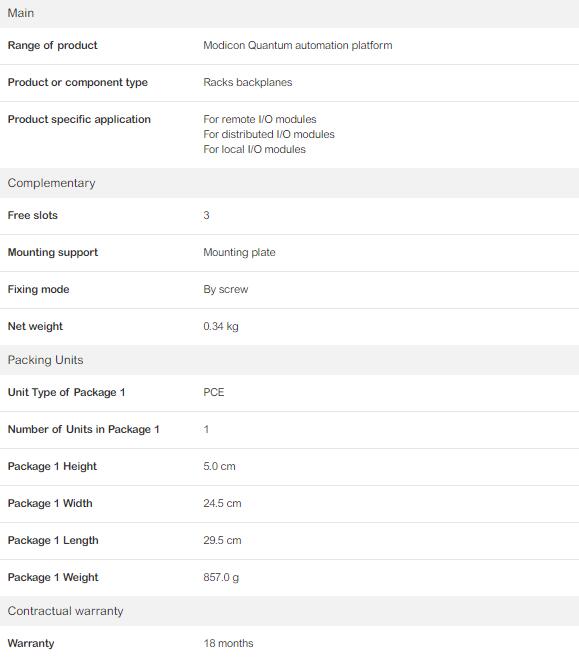579x663 pixels.
Task: Select the Package 1 Height label
Action: (x=52, y=466)
